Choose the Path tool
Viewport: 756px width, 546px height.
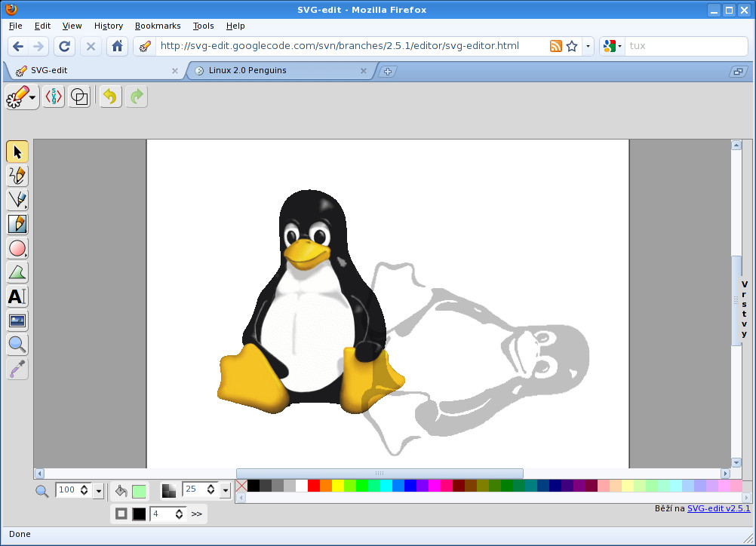pyautogui.click(x=17, y=272)
